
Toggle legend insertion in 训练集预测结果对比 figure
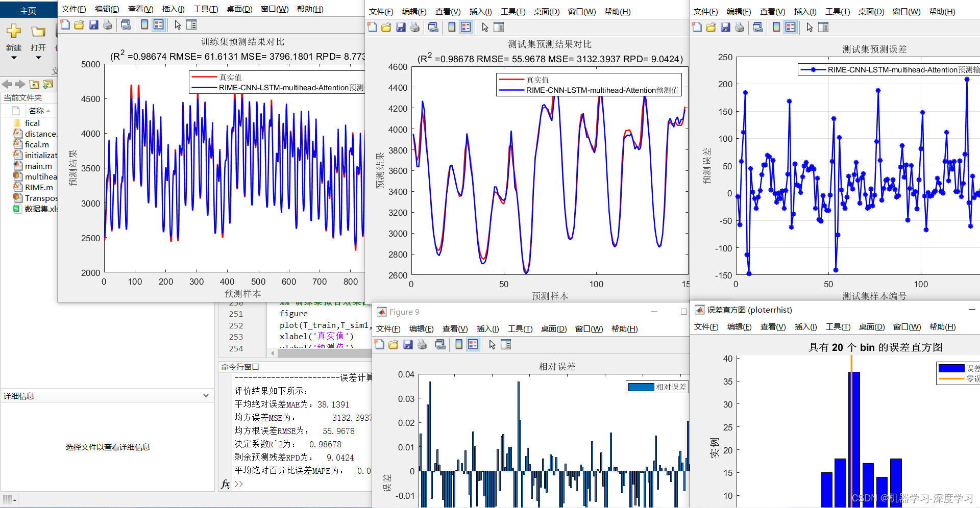pyautogui.click(x=159, y=24)
